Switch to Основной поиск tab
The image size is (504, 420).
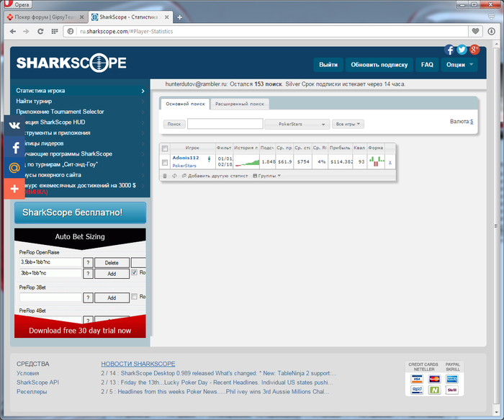pyautogui.click(x=185, y=104)
